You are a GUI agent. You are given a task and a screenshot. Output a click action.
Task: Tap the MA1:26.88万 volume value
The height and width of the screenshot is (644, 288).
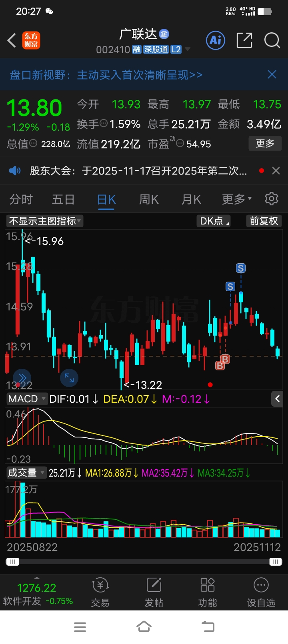(x=112, y=473)
